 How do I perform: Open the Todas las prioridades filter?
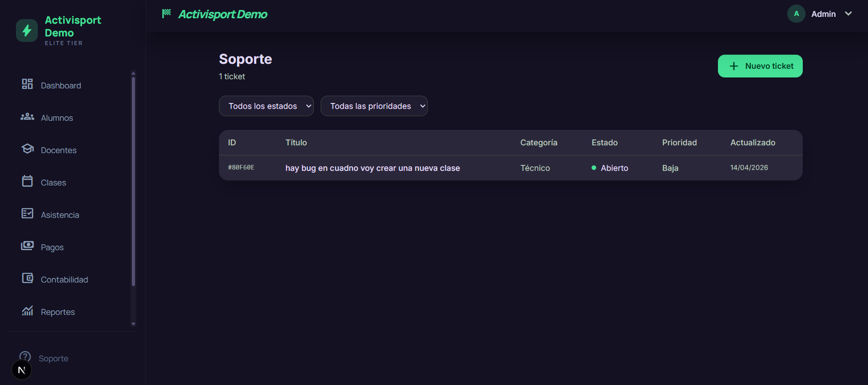pyautogui.click(x=374, y=106)
